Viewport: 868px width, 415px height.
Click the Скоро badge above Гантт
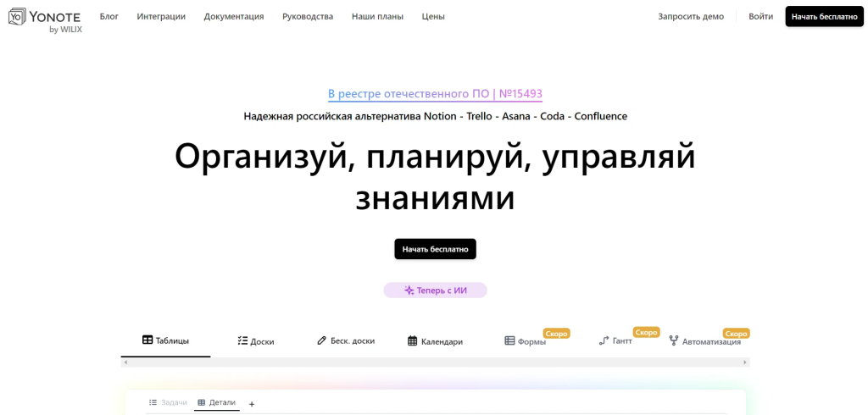click(x=646, y=333)
